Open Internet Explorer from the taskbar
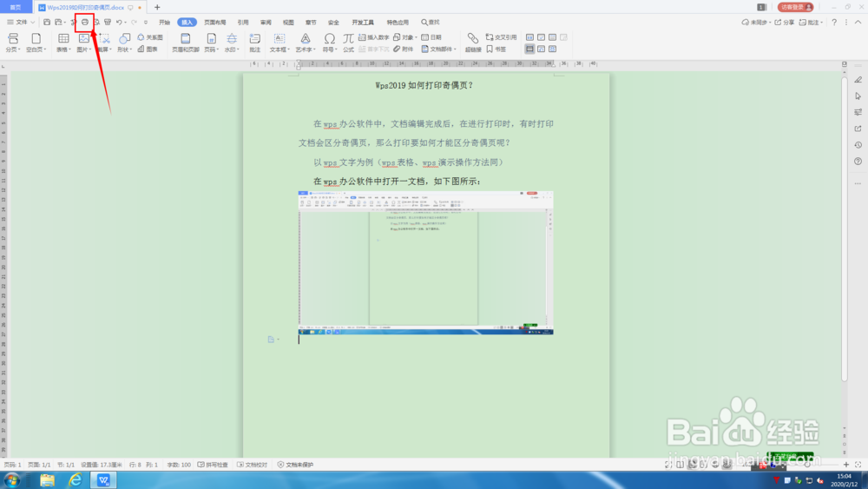 coord(75,479)
